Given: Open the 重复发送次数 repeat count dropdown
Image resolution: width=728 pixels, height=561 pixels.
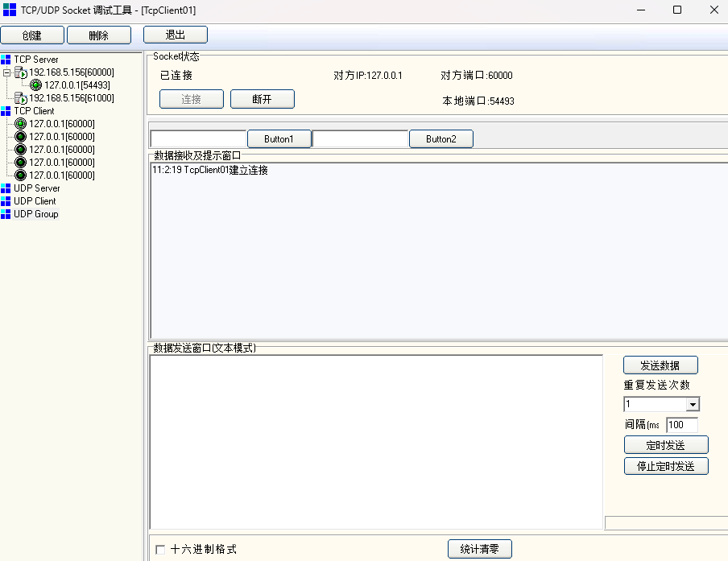Looking at the screenshot, I should click(x=693, y=405).
